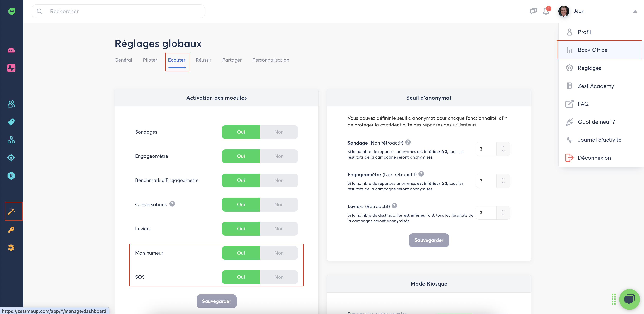Click the help icon next to Conversations

[x=172, y=204]
